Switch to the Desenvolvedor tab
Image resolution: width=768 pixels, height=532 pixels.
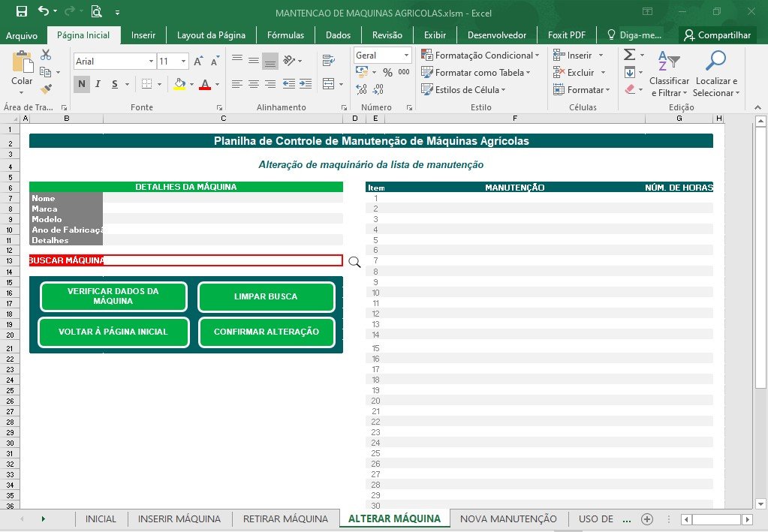(x=497, y=35)
